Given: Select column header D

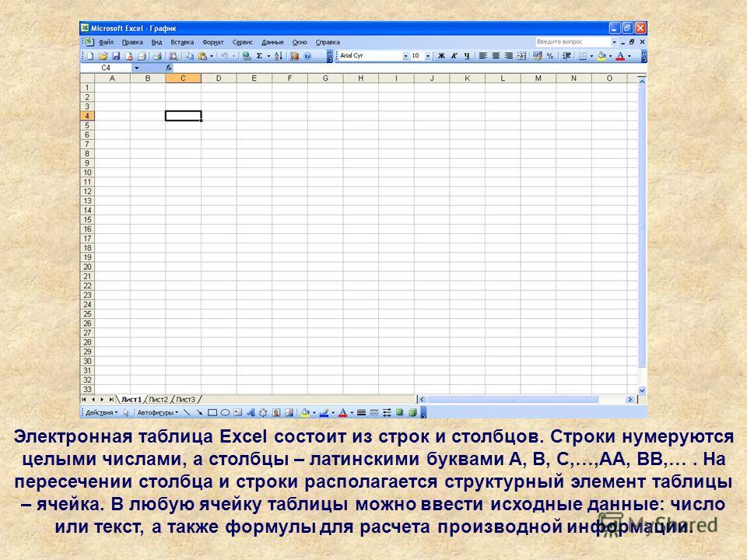Looking at the screenshot, I should 219,78.
